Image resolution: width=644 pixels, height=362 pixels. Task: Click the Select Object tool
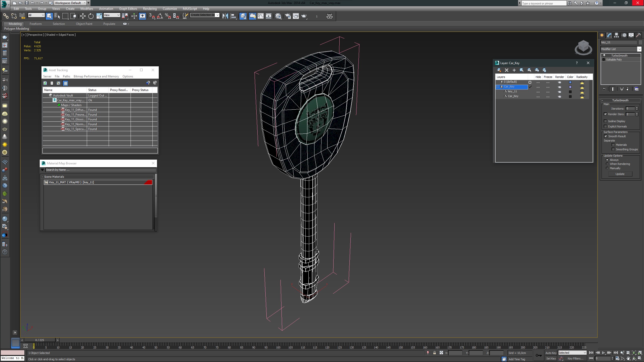(x=49, y=16)
